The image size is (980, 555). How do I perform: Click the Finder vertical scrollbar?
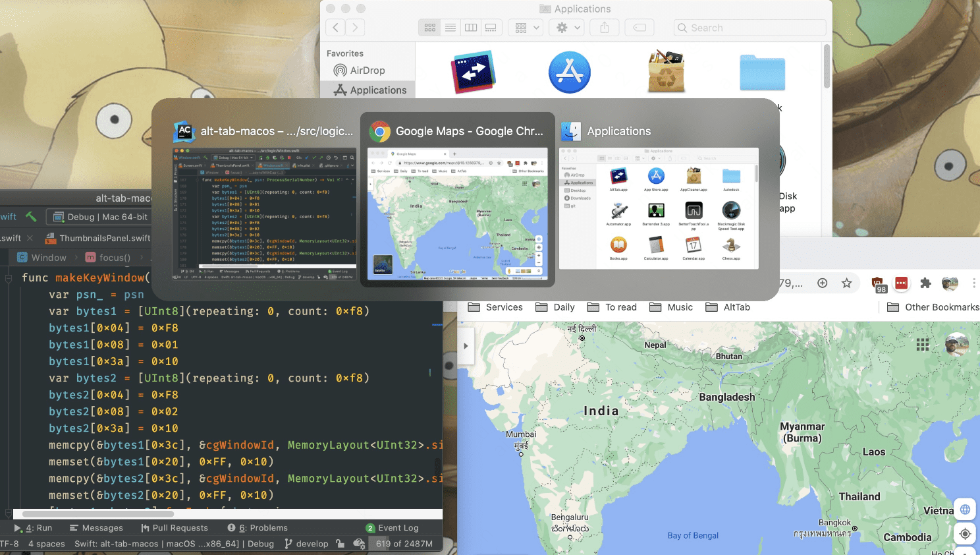(x=827, y=66)
